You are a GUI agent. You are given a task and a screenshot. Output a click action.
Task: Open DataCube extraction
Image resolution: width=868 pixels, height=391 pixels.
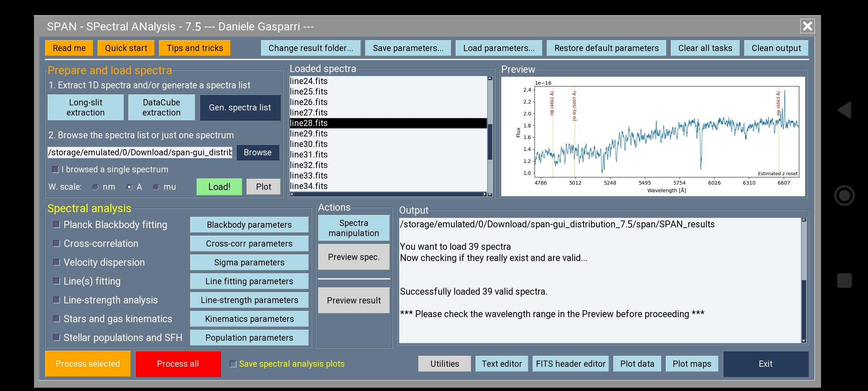pyautogui.click(x=161, y=108)
